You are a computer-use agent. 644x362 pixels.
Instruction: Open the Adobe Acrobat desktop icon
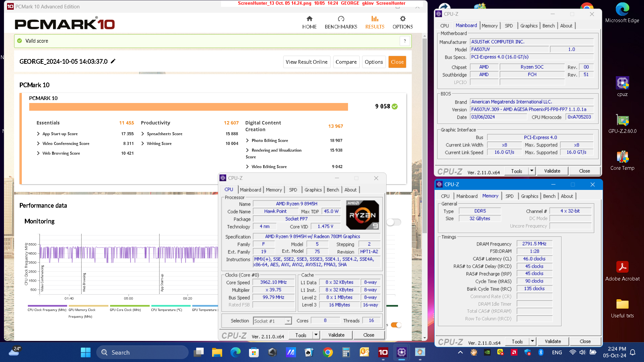click(622, 271)
